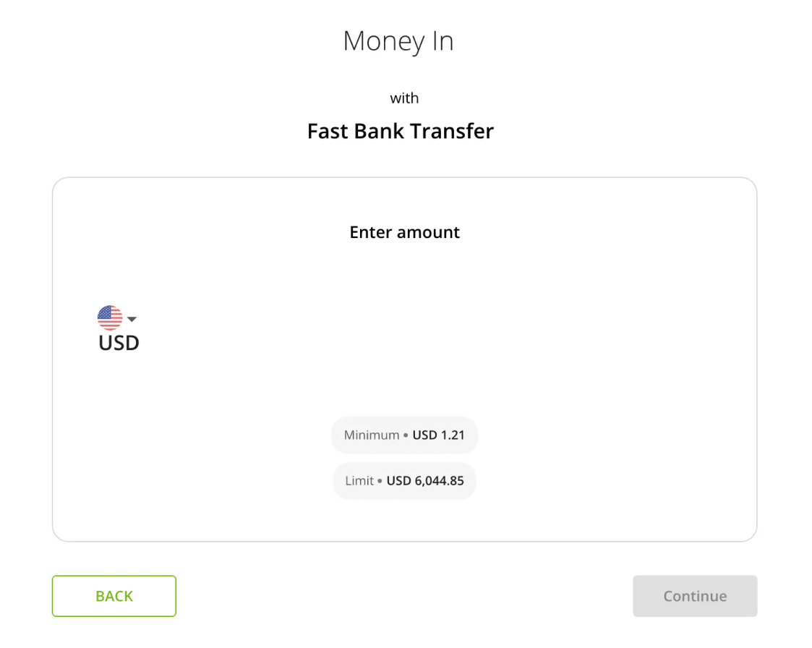The height and width of the screenshot is (648, 812).
Task: Click the Money In page title
Action: coord(398,41)
